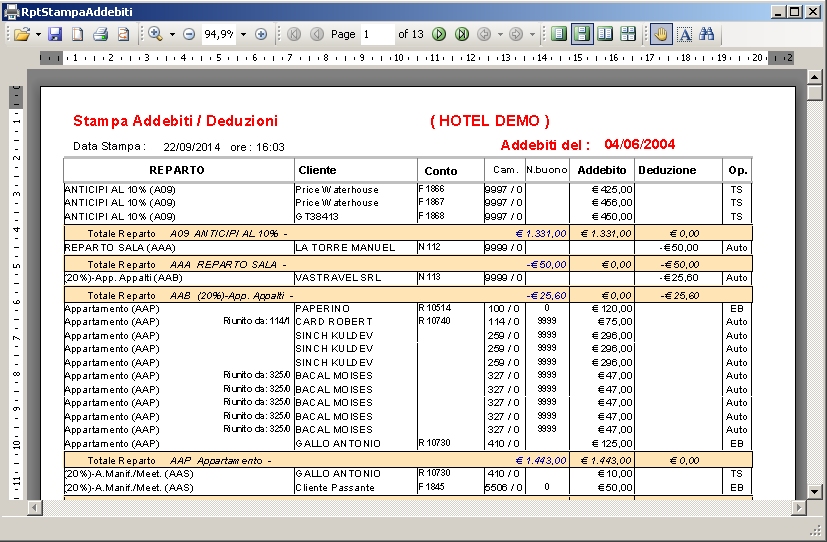Viewport: 827px width, 542px height.
Task: Zoom out with the minus button
Action: pos(189,34)
